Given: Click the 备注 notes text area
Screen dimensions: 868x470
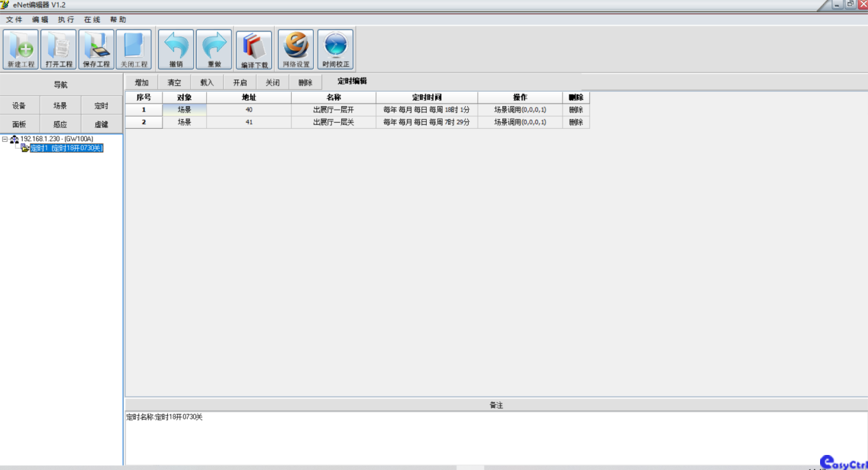Looking at the screenshot, I should coord(480,437).
